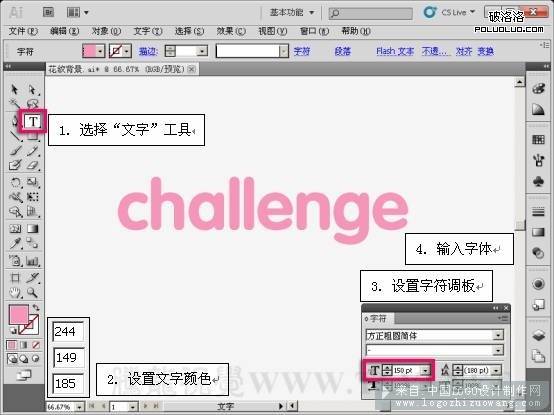Open the 文字 (Type) menu
The height and width of the screenshot is (415, 554).
(x=148, y=31)
